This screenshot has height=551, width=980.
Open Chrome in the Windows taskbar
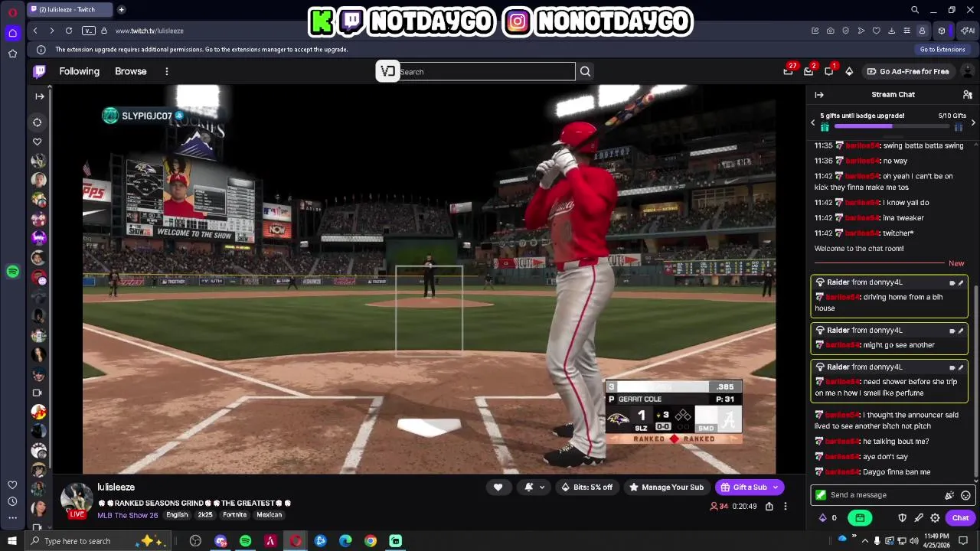(371, 541)
